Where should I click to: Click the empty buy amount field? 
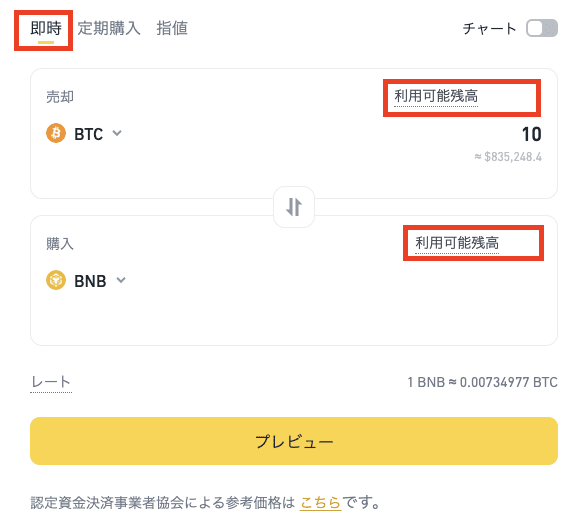click(410, 280)
